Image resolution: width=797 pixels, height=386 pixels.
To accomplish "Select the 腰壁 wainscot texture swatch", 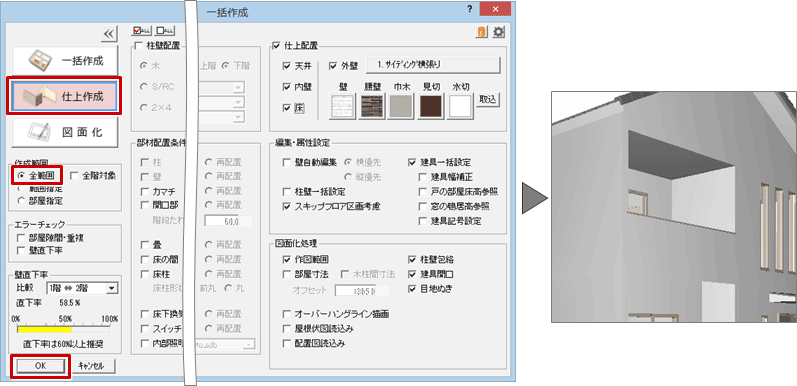I will click(x=372, y=106).
